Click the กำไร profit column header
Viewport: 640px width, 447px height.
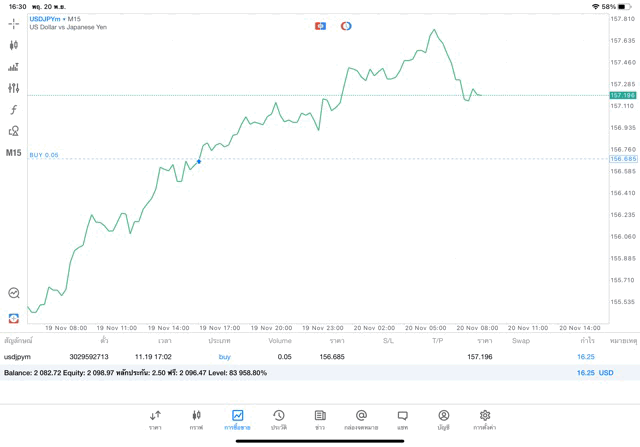[587, 341]
